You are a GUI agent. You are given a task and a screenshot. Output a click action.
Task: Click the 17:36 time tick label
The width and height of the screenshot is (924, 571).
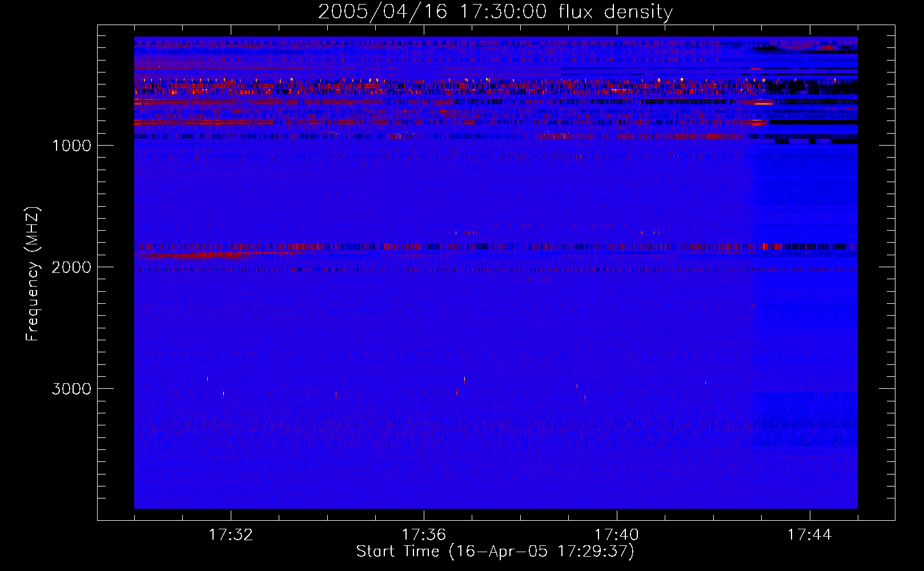424,534
